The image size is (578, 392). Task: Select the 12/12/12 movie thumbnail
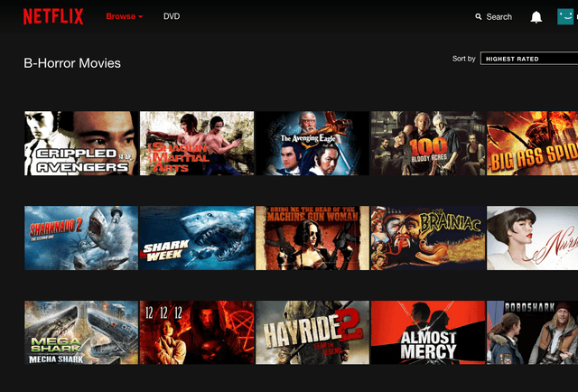point(197,332)
